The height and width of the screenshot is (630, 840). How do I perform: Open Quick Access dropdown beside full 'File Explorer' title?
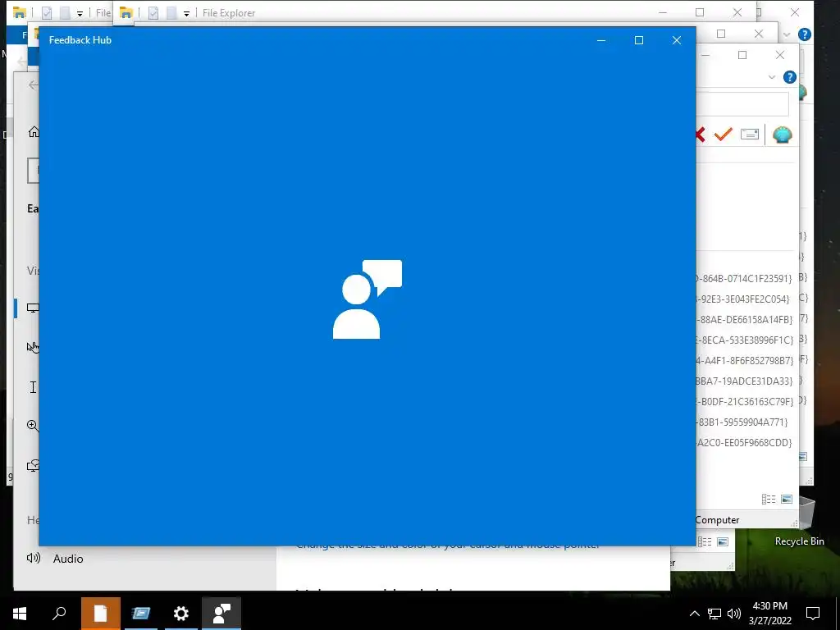click(x=186, y=14)
